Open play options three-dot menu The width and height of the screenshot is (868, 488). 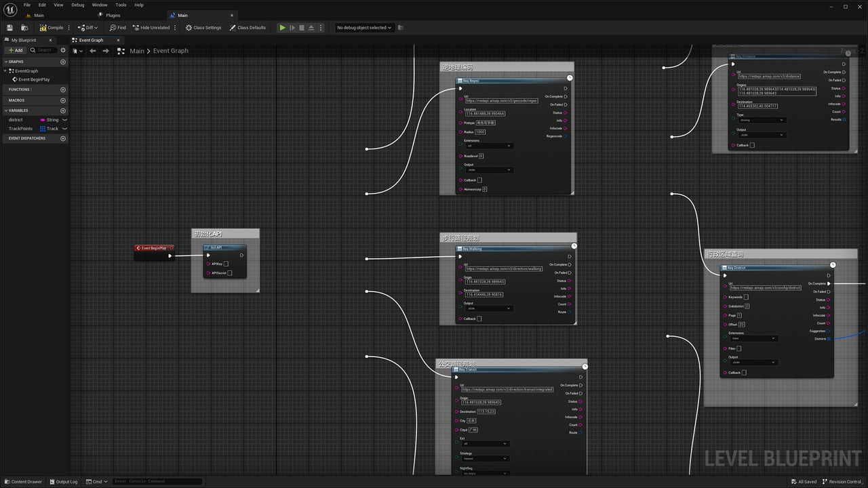pyautogui.click(x=321, y=28)
